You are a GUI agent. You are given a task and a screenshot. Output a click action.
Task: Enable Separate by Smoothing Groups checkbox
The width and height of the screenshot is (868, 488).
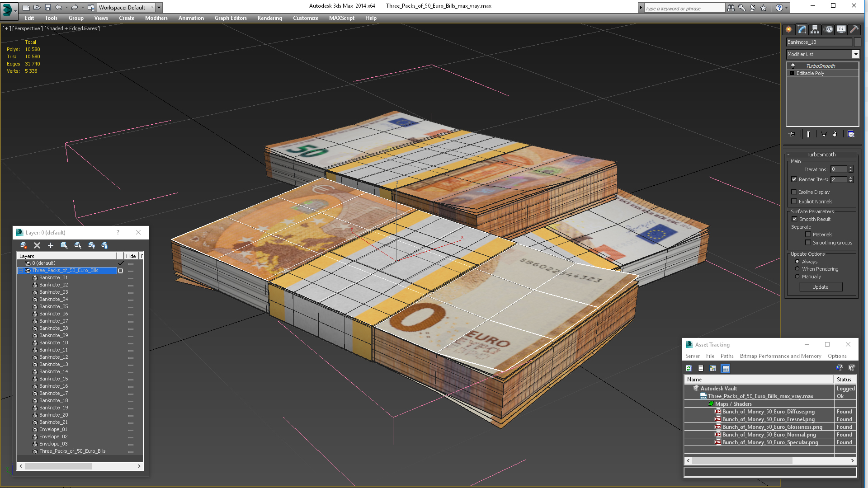click(808, 243)
